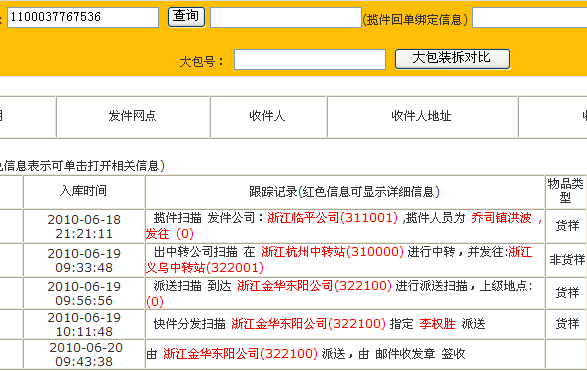Click the 大包号 input field
This screenshot has width=587, height=371.
pyautogui.click(x=310, y=59)
